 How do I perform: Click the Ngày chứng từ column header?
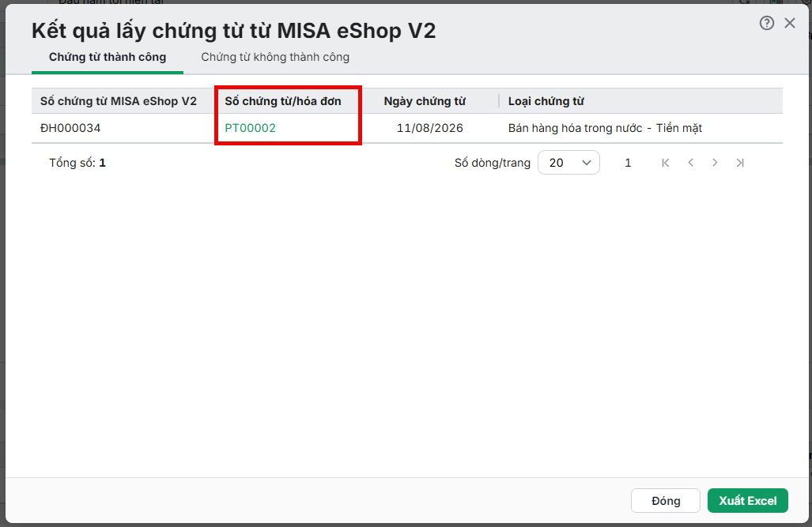425,101
